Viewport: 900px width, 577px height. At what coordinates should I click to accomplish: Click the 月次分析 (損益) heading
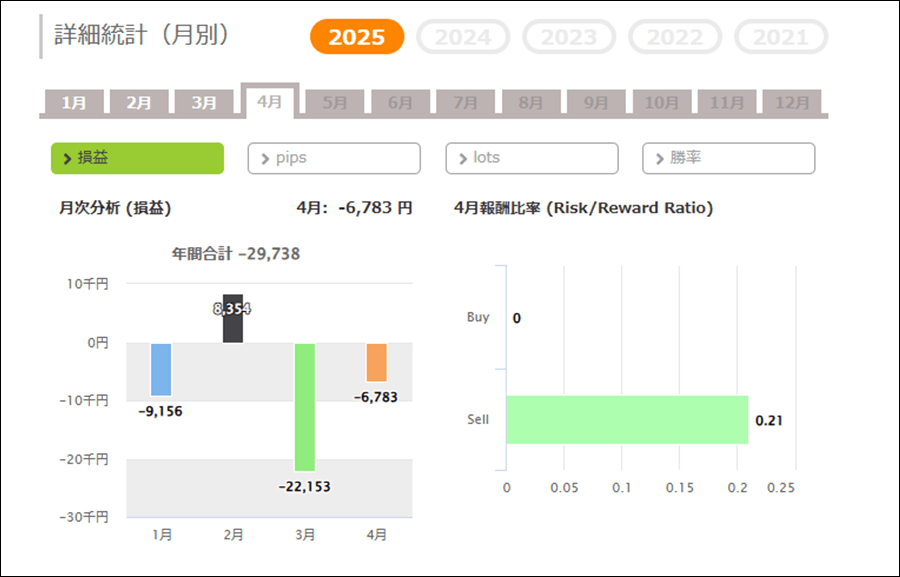[x=115, y=208]
